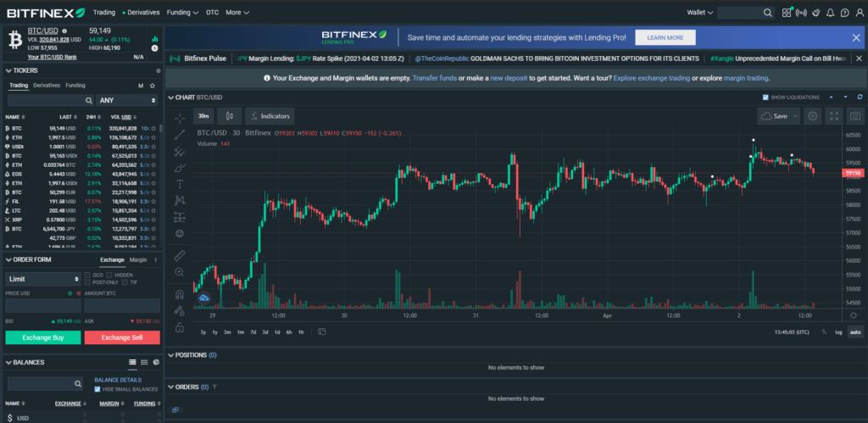Favorite the top BTC/USD ticker row star
The height and width of the screenshot is (423, 868).
click(153, 129)
